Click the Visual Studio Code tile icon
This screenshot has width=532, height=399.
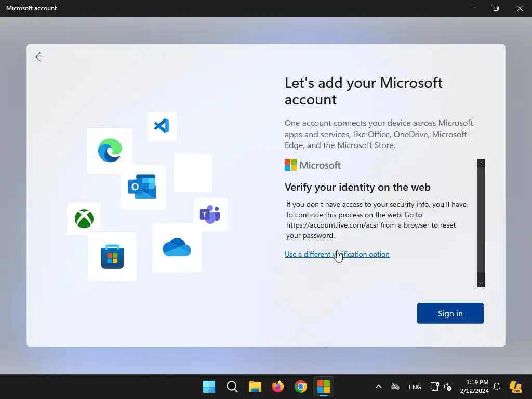[162, 126]
